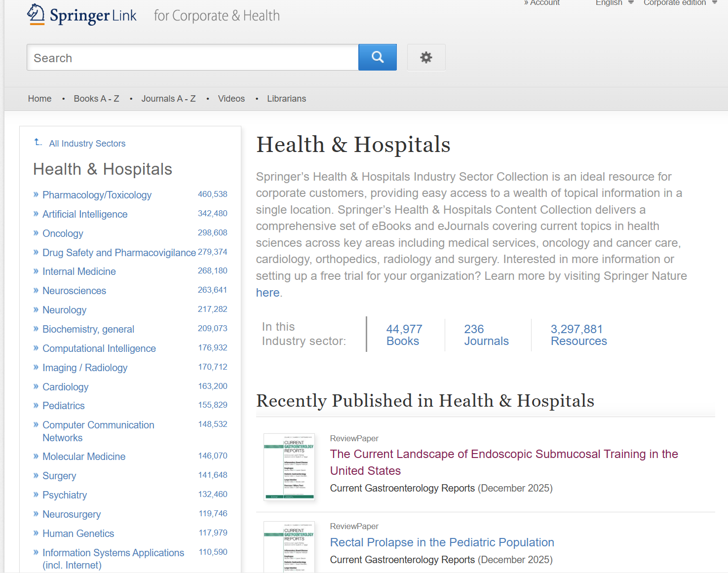The image size is (728, 573).
Task: Open the Neurology category
Action: tap(64, 310)
